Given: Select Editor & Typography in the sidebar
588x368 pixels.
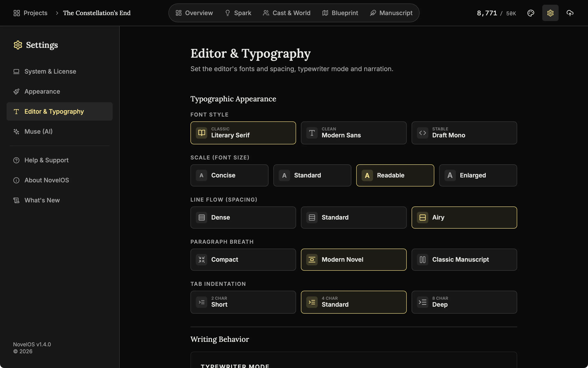Looking at the screenshot, I should pos(60,111).
